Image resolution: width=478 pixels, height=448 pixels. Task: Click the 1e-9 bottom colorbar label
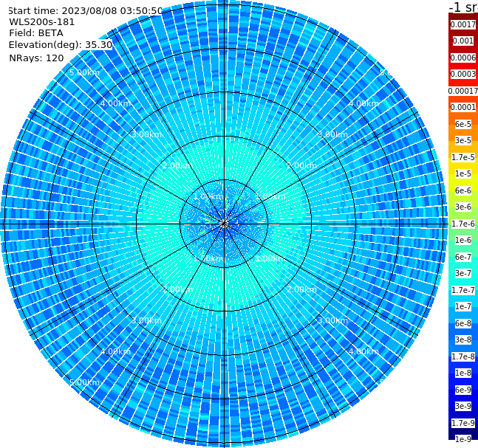point(463,439)
